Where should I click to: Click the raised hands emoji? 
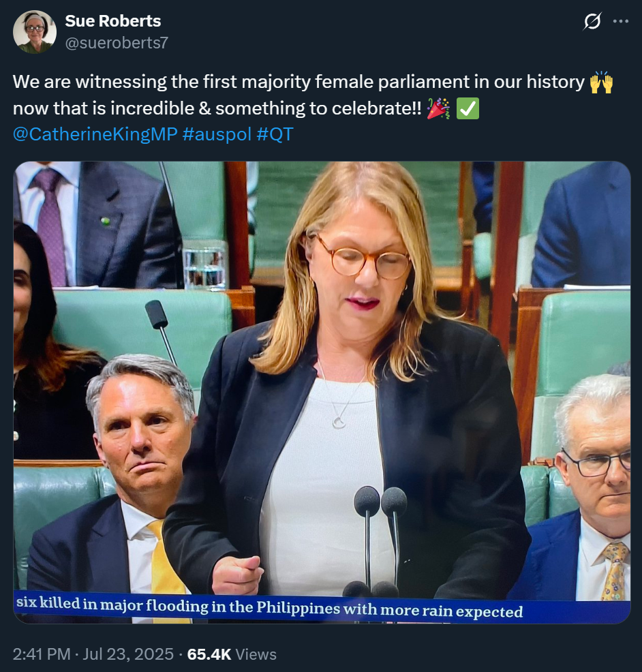pos(601,82)
